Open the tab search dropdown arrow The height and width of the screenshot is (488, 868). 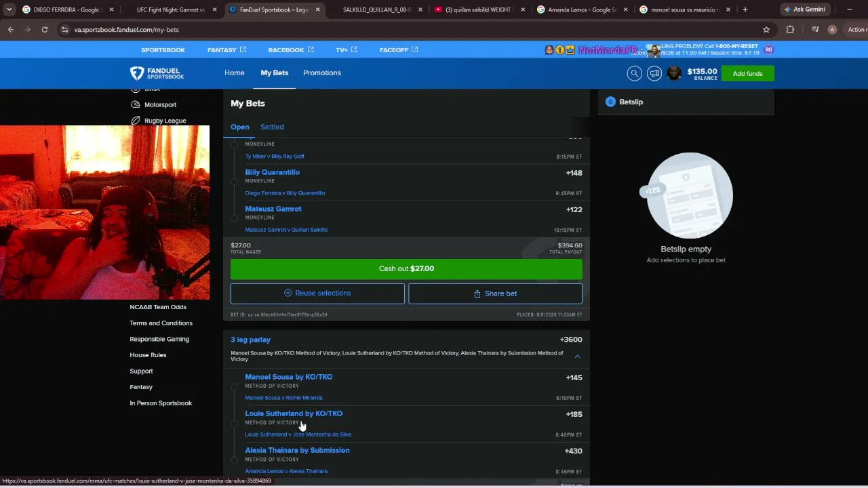tap(9, 9)
